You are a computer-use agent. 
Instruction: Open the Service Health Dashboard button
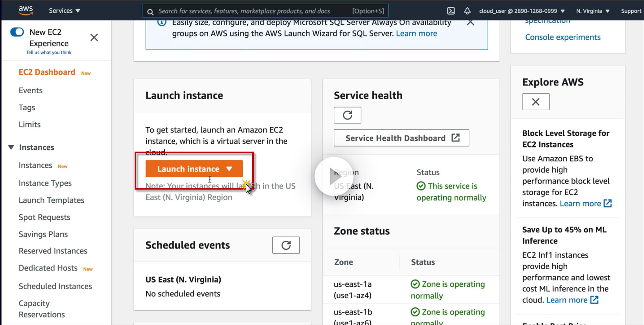coord(401,138)
